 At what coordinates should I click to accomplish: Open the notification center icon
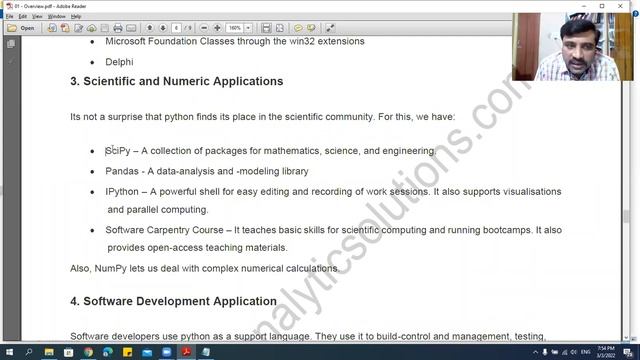(628, 352)
